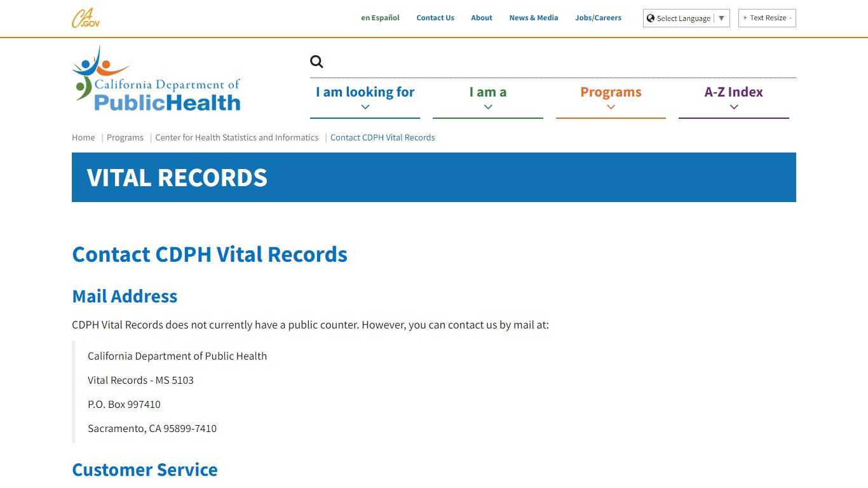This screenshot has width=868, height=488.
Task: Click the chevron under A-Z Index
Action: click(733, 105)
